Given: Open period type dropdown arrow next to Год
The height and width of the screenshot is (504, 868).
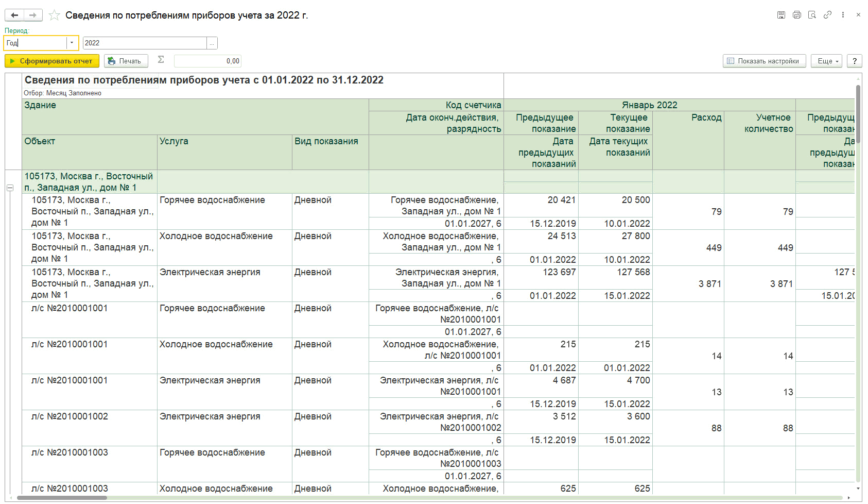Looking at the screenshot, I should coord(72,43).
